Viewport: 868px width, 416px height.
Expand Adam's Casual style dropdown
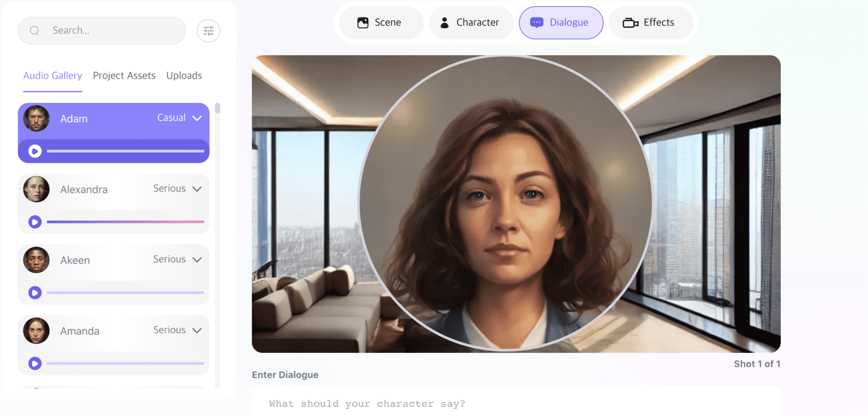179,118
